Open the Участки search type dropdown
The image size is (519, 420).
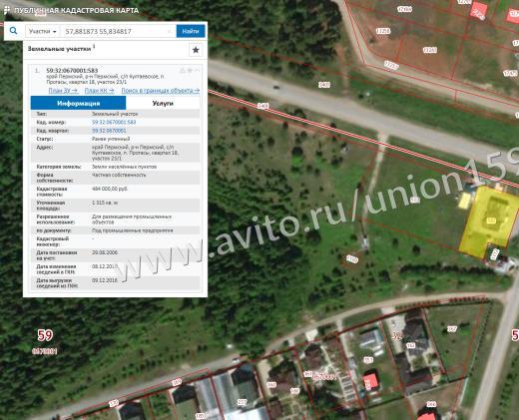(x=42, y=31)
